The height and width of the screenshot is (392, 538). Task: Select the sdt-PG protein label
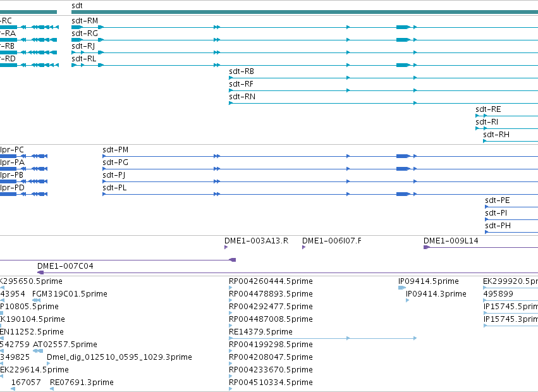click(x=115, y=162)
